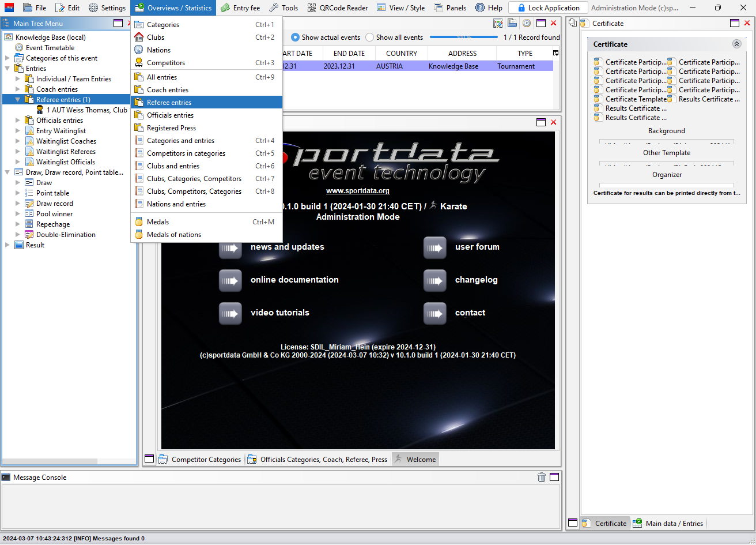The image size is (756, 545).
Task: Choose Referee entries from the Overviews menu
Action: point(206,103)
